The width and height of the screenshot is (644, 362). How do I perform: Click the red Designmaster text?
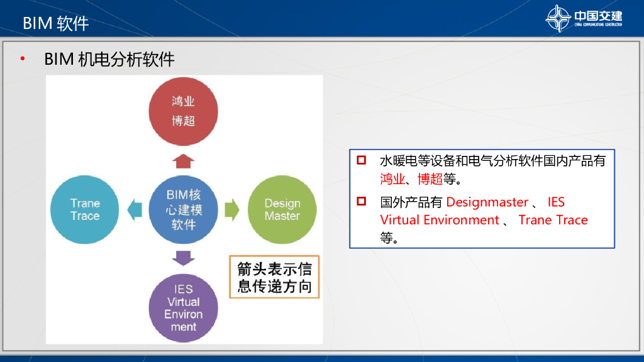click(x=487, y=202)
